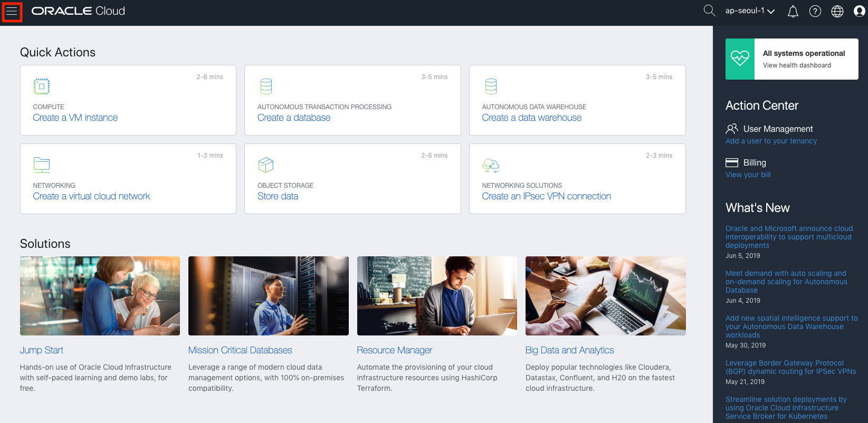
Task: Click the Jump Start title link
Action: [x=42, y=350]
